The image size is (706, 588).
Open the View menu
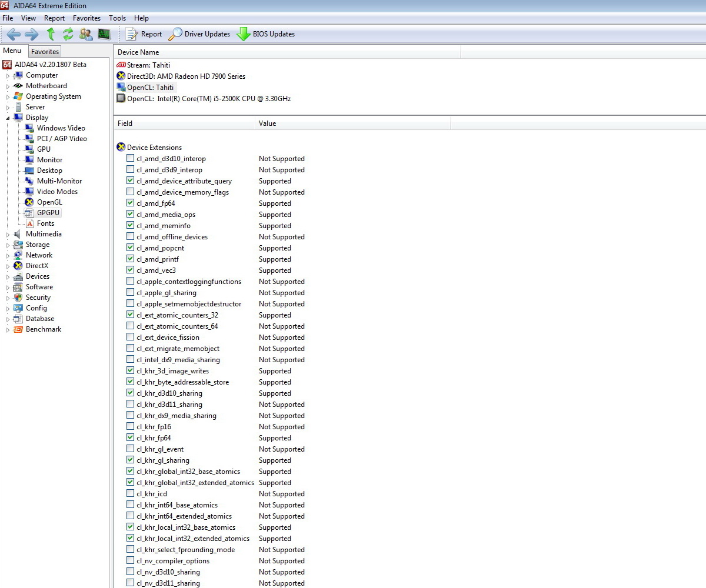coord(28,18)
